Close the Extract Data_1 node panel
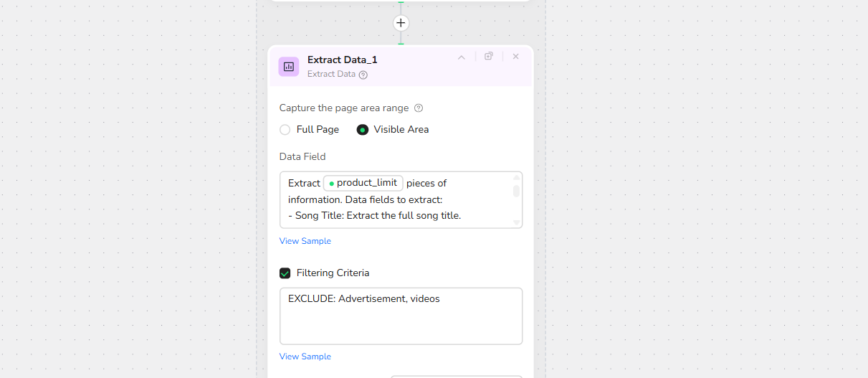The image size is (868, 378). pyautogui.click(x=515, y=56)
